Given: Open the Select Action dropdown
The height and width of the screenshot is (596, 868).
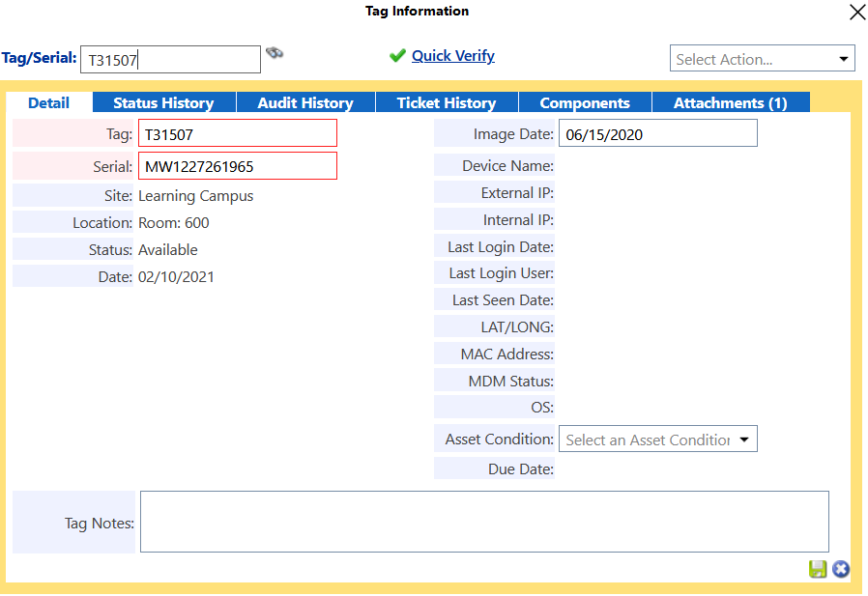Looking at the screenshot, I should pyautogui.click(x=763, y=59).
